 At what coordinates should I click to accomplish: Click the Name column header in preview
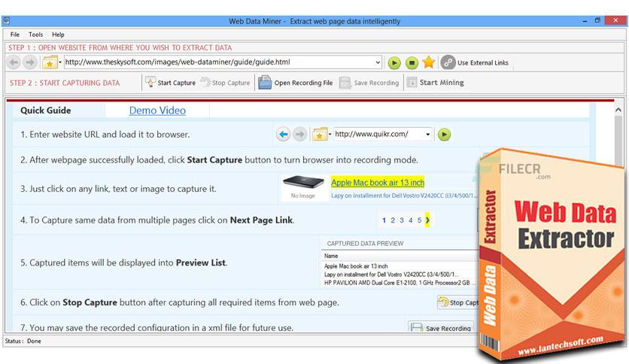pos(331,256)
